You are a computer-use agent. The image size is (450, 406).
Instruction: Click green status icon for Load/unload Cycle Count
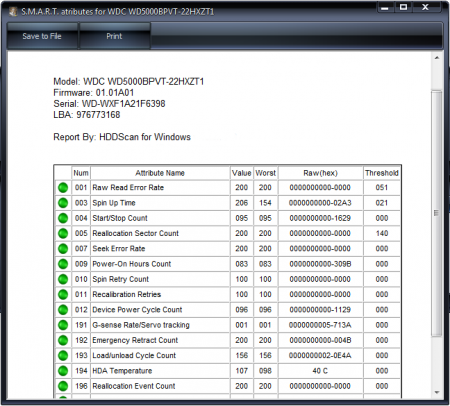click(x=63, y=356)
